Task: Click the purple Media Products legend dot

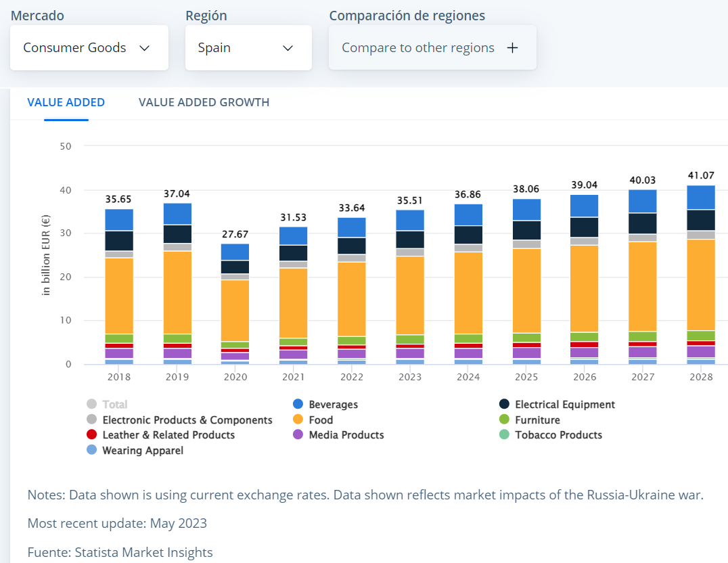Action: coord(298,435)
